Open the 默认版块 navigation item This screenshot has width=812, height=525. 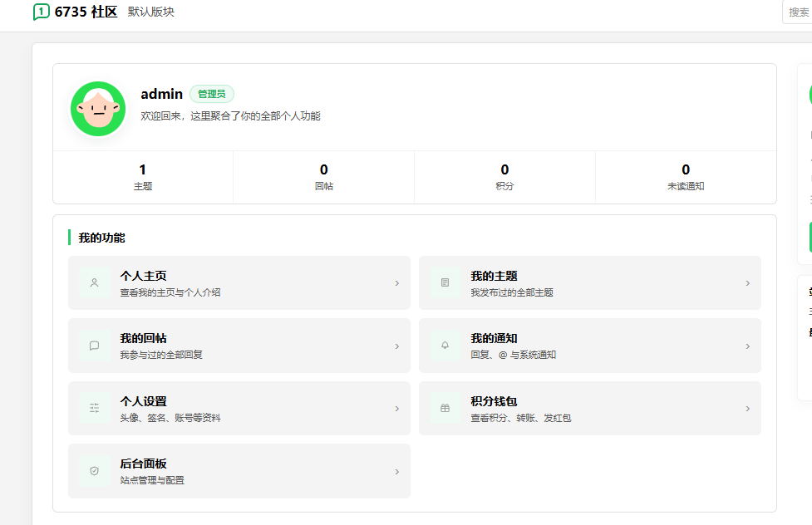point(151,12)
